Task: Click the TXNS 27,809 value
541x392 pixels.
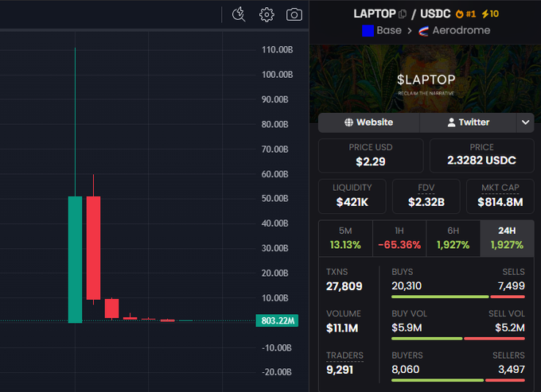Action: tap(344, 286)
